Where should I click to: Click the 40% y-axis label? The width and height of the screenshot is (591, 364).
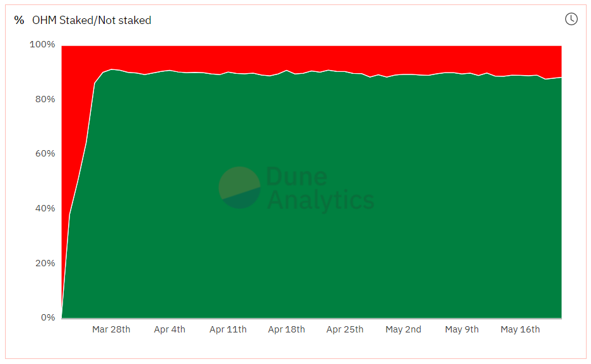pyautogui.click(x=45, y=208)
